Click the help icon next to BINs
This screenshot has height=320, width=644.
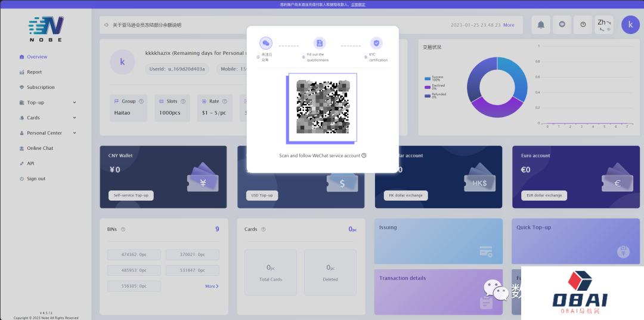123,229
